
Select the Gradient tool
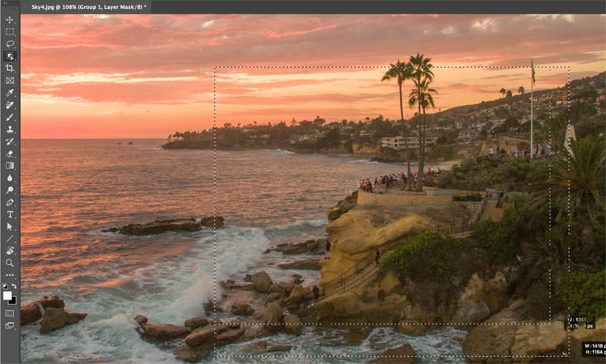pos(10,165)
